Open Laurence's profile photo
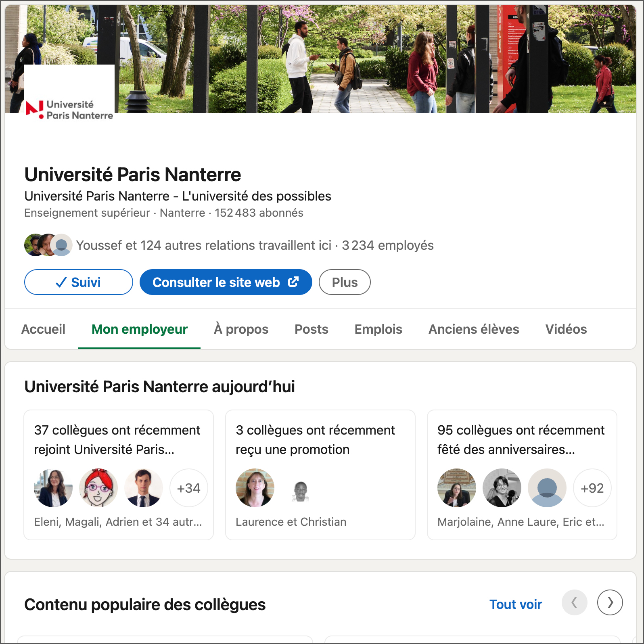Screen dimensions: 644x644 (255, 488)
